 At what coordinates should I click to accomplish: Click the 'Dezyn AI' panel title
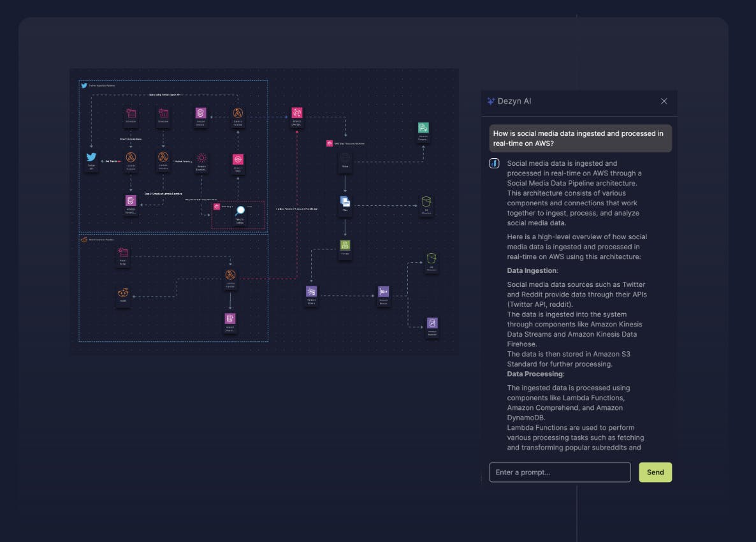click(x=514, y=101)
